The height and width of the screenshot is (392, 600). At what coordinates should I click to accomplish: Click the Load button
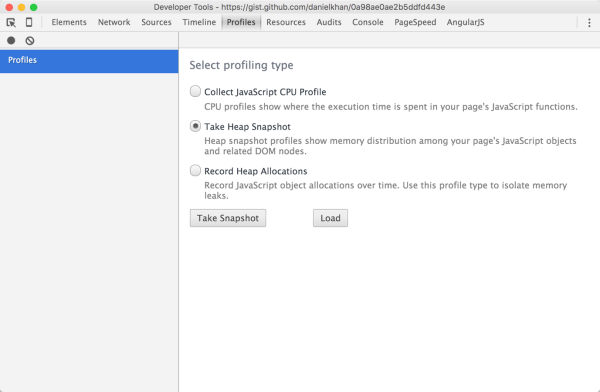point(330,218)
